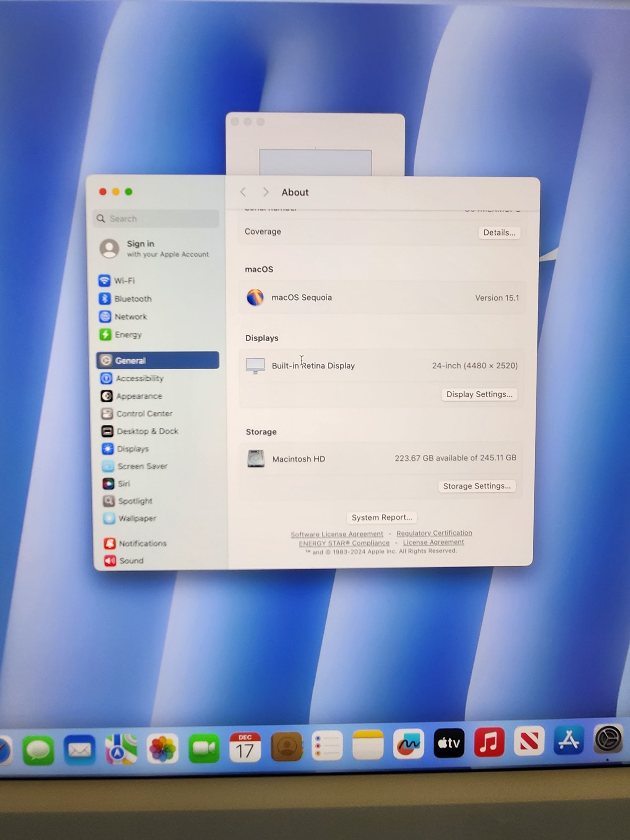Open the Regulatory Certification link
Screen dimensions: 630x840
pos(434,533)
